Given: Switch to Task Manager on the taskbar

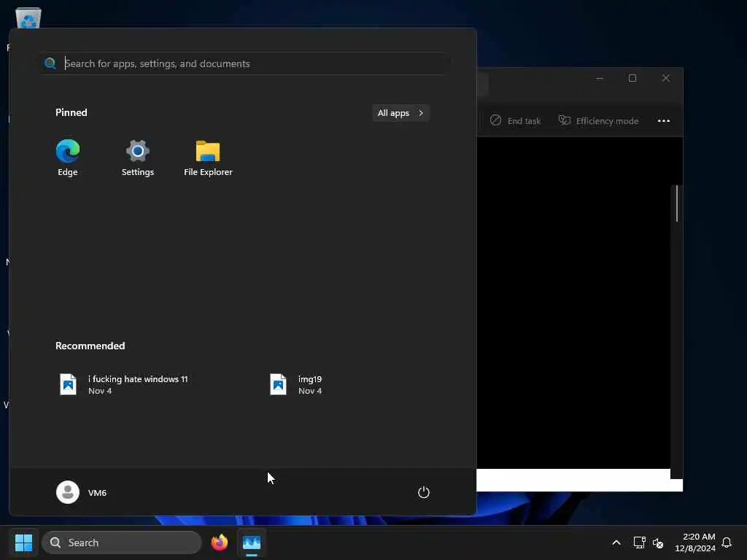Looking at the screenshot, I should point(252,542).
